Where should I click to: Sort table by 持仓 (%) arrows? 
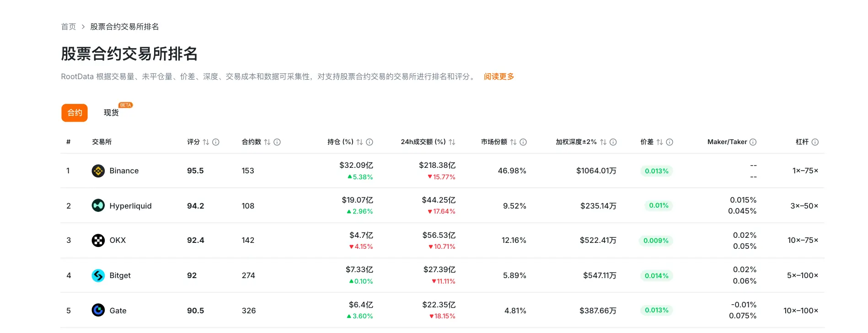coord(360,142)
